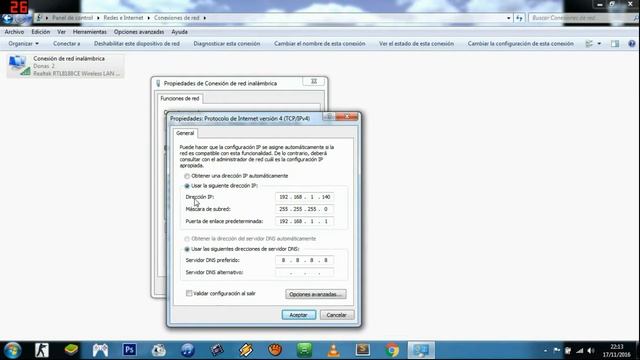Open the Windows Start menu
The image size is (640, 360).
[12, 350]
